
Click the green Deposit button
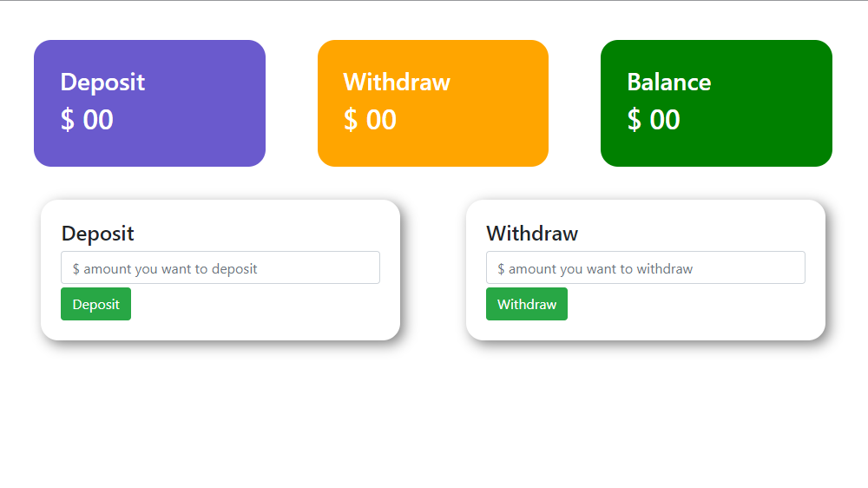[x=95, y=304]
